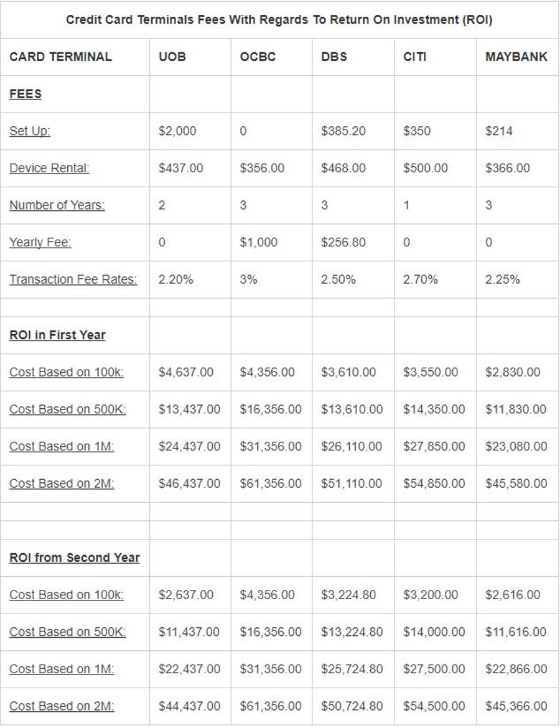Click the 2.70% transaction fee cell
Viewport: 560px width, 728px height.
(x=421, y=279)
